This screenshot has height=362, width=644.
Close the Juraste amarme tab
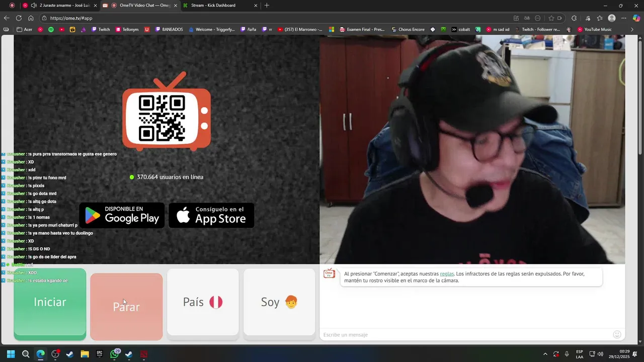95,6
